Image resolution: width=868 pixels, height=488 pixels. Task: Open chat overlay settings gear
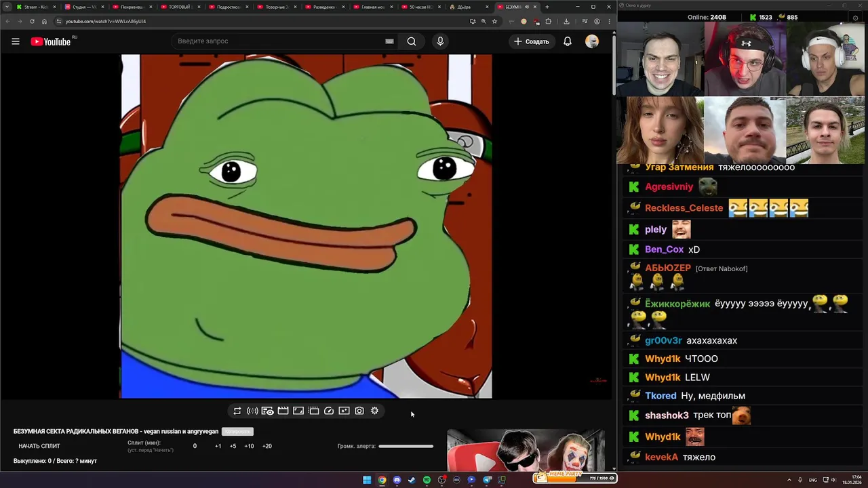point(854,17)
